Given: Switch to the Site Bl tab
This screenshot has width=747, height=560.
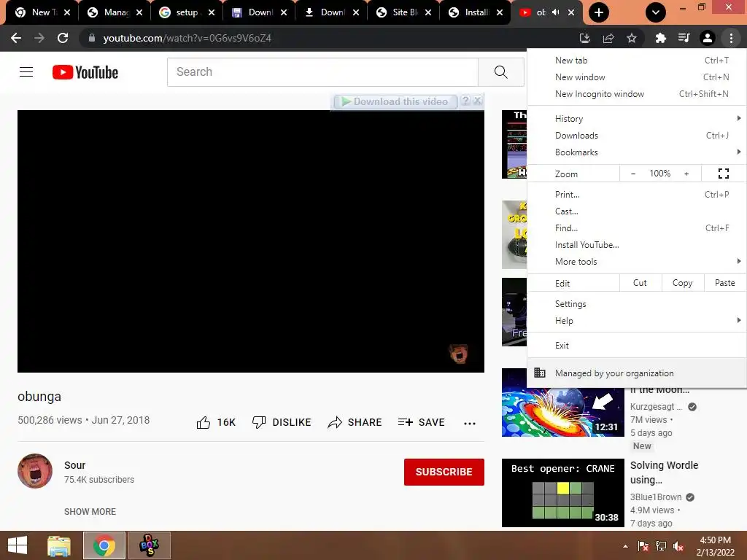Looking at the screenshot, I should 403,12.
